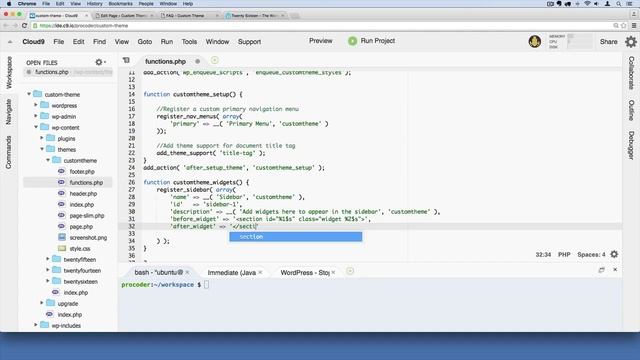Add a new terminal tab with plus icon
The height and width of the screenshot is (360, 640).
pyautogui.click(x=350, y=271)
